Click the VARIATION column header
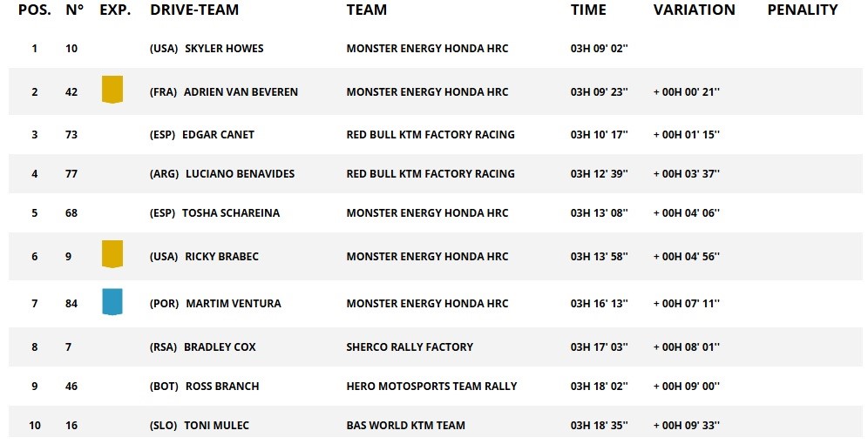The height and width of the screenshot is (444, 868). 694,10
